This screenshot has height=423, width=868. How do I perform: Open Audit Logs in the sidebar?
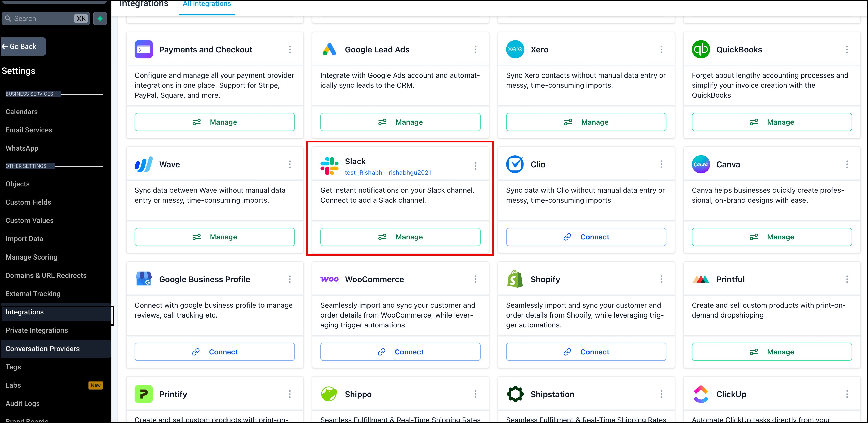click(23, 403)
